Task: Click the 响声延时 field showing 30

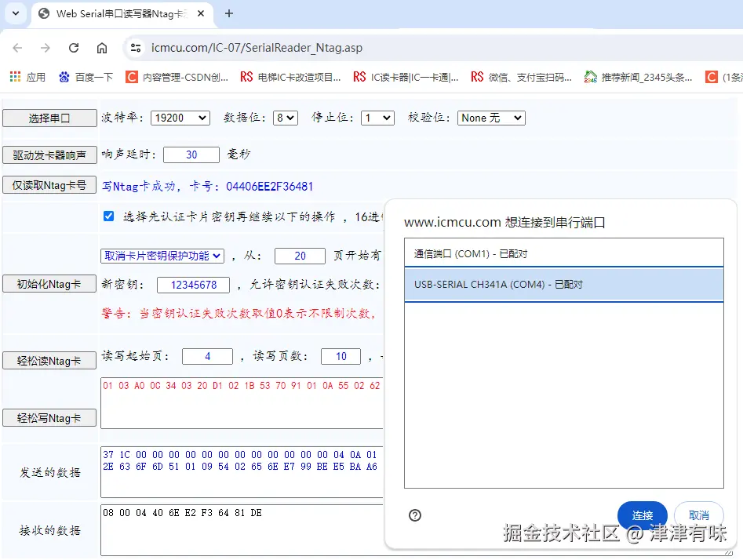Action: 191,155
